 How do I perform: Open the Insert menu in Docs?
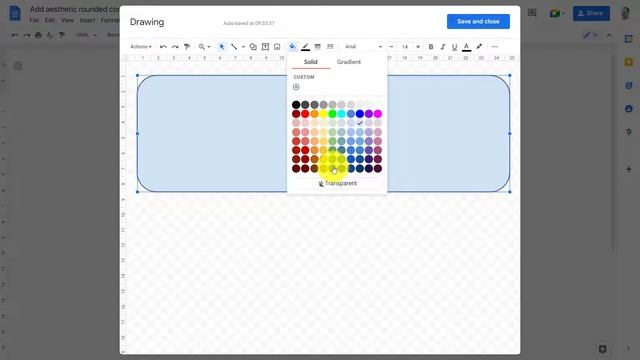[87, 20]
